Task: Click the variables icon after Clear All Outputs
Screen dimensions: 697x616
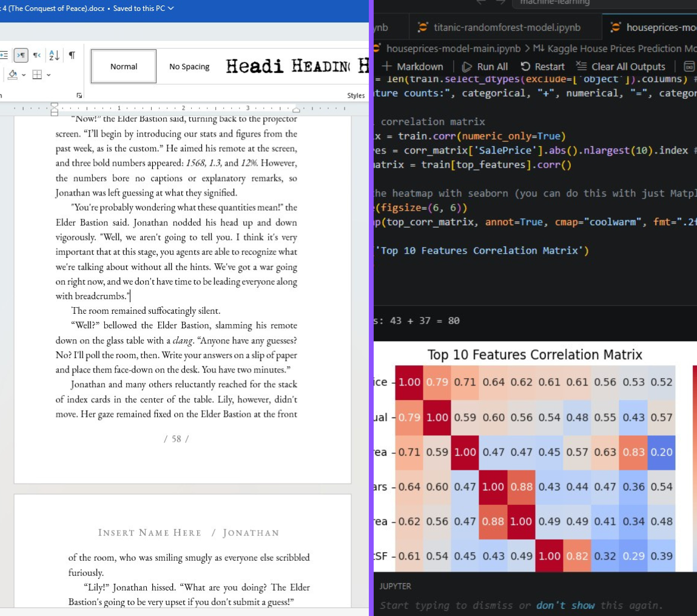Action: click(x=689, y=67)
